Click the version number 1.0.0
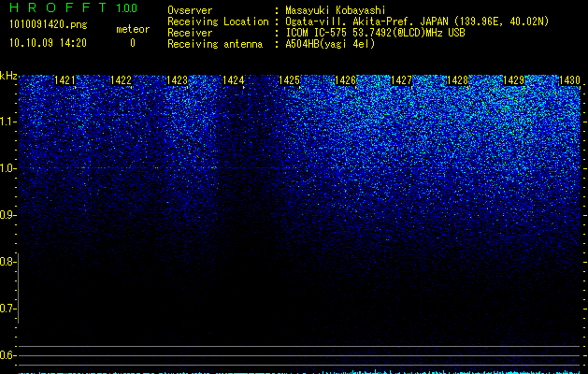588x374 pixels. [126, 7]
